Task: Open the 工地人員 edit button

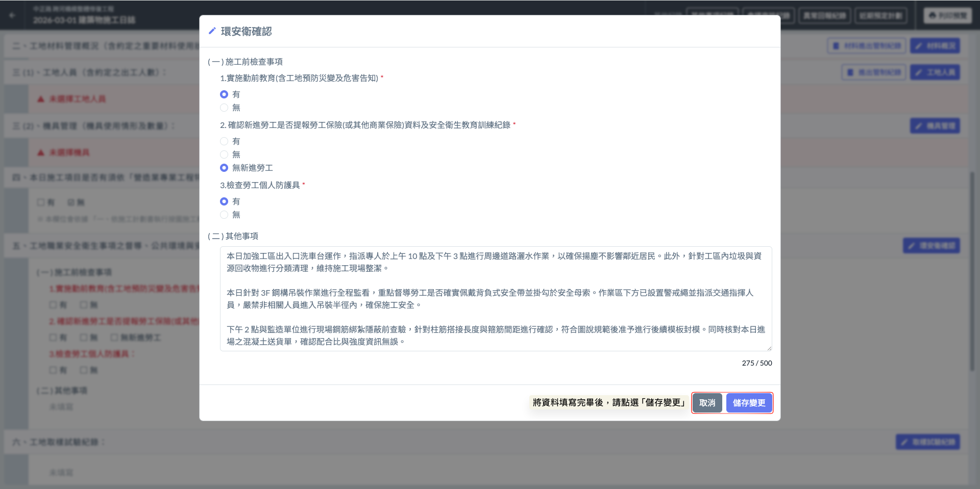Action: pos(935,72)
